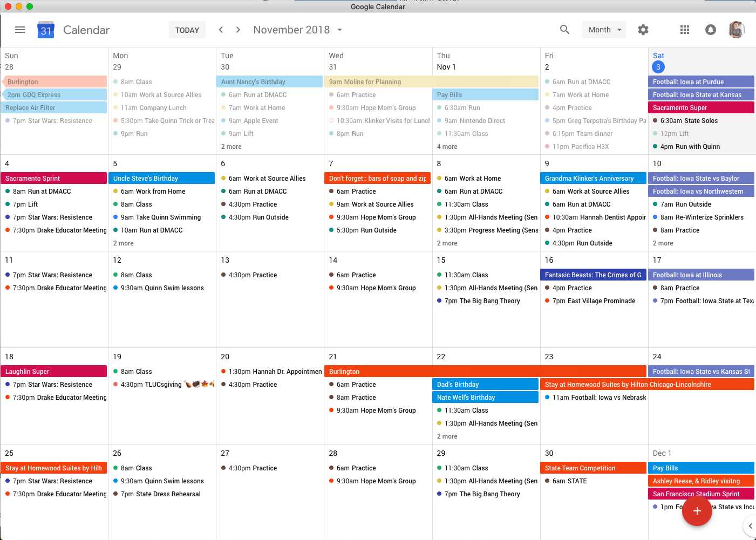Open Stay at Homewood Suites Chicago-Lincolnshire event
756x540 pixels.
[648, 385]
